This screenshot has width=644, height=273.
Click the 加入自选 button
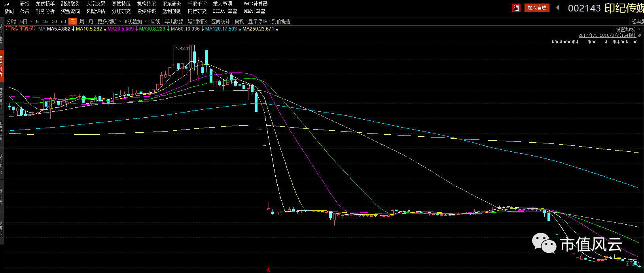point(537,8)
